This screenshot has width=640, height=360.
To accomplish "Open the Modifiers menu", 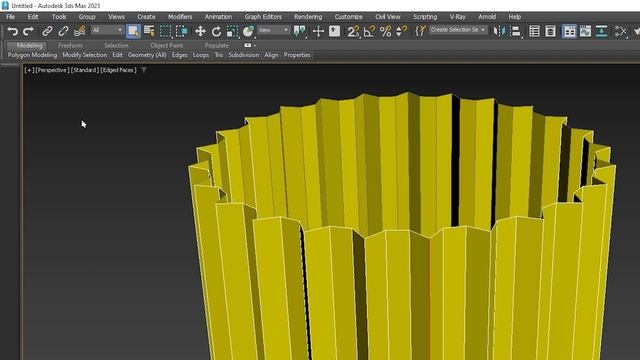I will coord(180,17).
